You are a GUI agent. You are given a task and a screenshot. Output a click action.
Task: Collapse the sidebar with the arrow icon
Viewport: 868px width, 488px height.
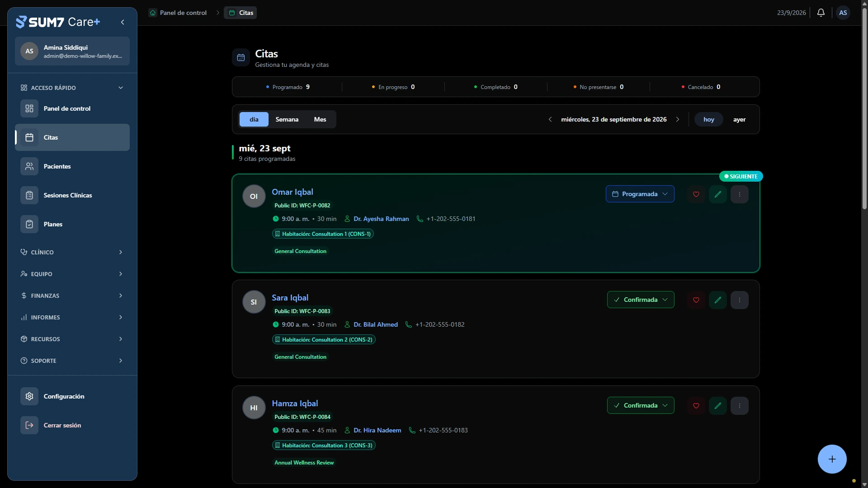click(123, 22)
